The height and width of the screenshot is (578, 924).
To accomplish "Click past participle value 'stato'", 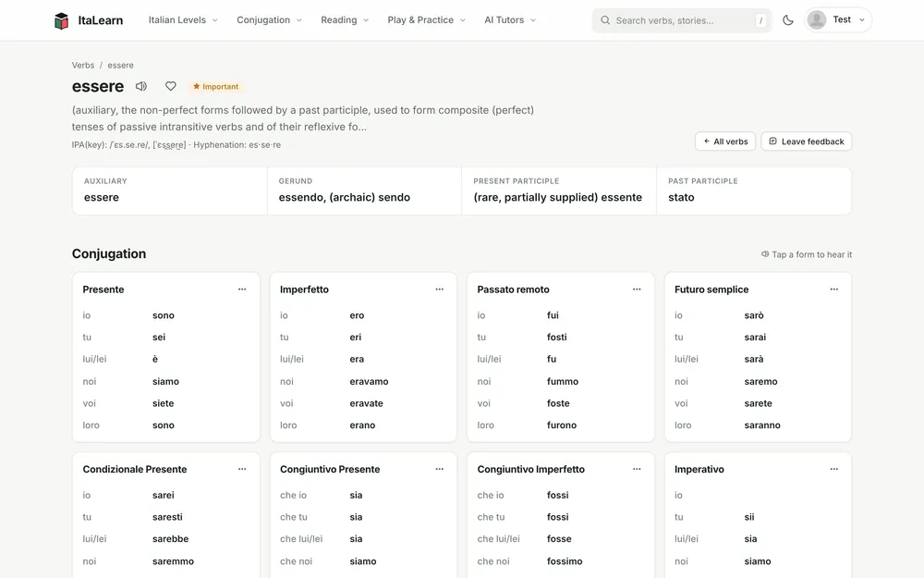I will tap(681, 198).
